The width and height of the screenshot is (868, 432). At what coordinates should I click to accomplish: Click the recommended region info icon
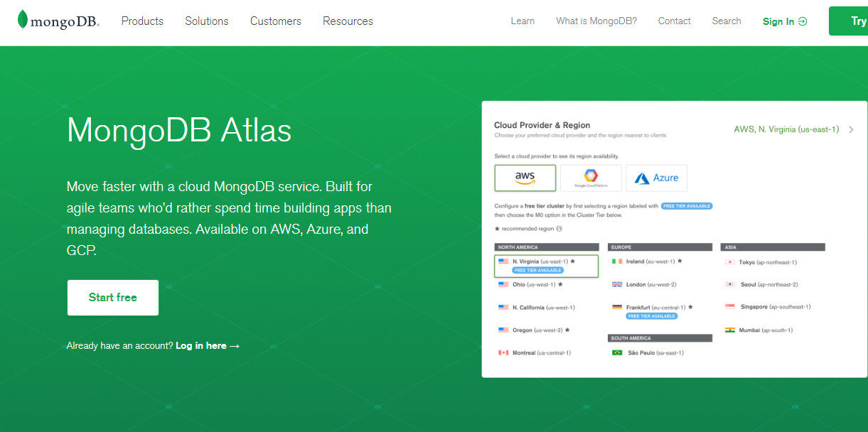point(559,229)
